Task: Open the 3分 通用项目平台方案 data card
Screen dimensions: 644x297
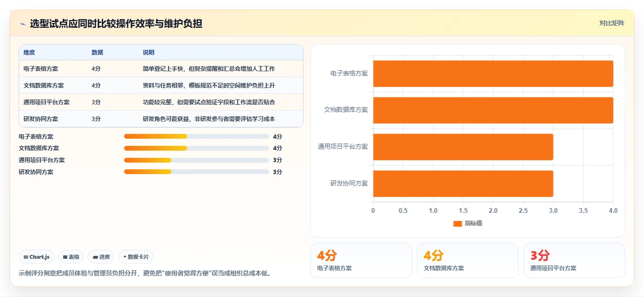Action: [x=574, y=260]
